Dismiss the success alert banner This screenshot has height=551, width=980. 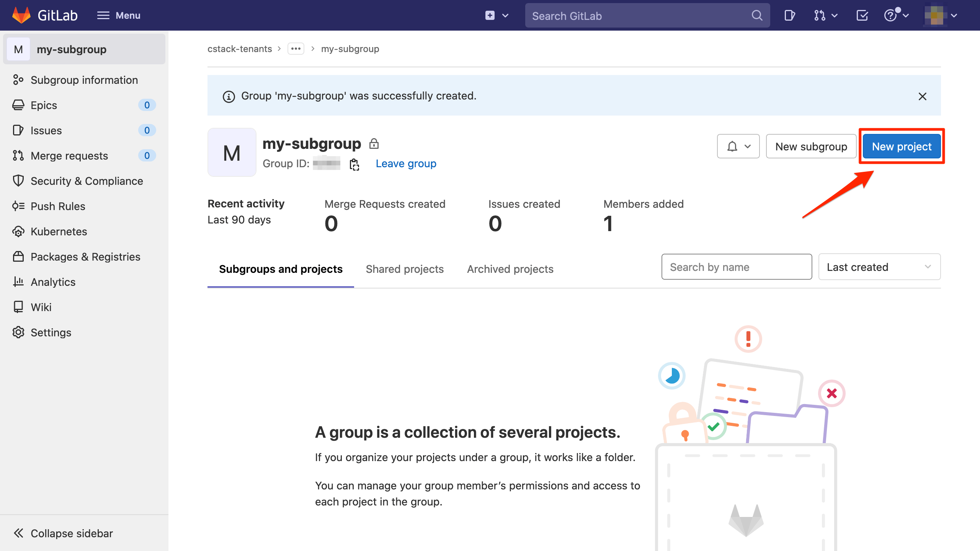tap(922, 96)
